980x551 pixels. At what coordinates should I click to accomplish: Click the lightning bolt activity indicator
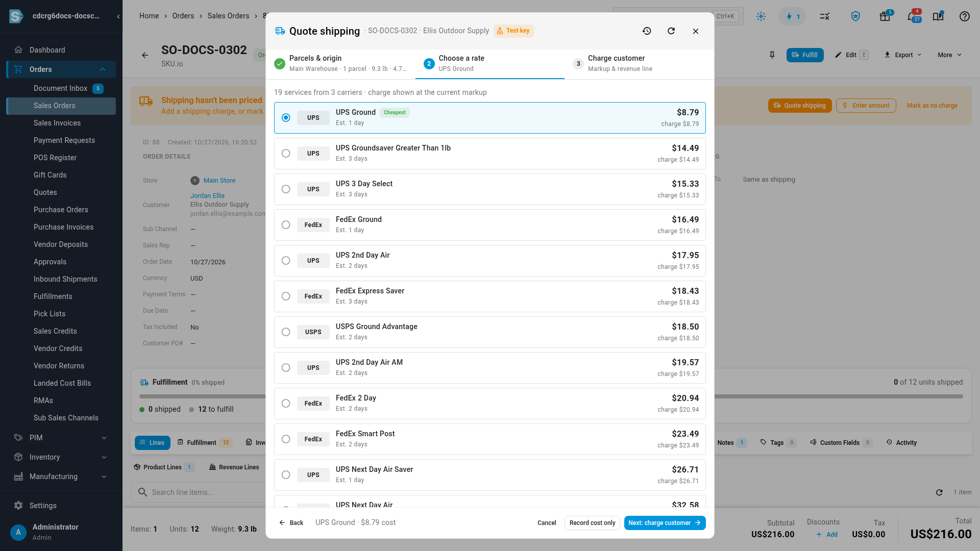pos(793,16)
